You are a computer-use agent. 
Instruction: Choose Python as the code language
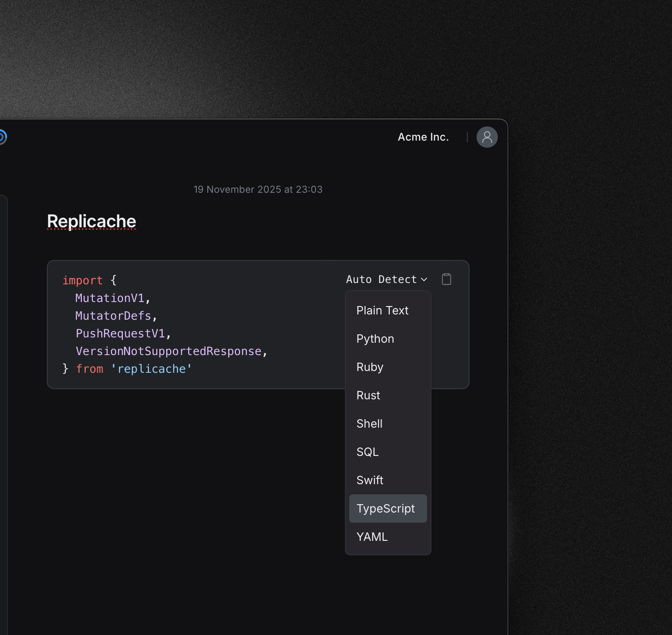(x=375, y=339)
